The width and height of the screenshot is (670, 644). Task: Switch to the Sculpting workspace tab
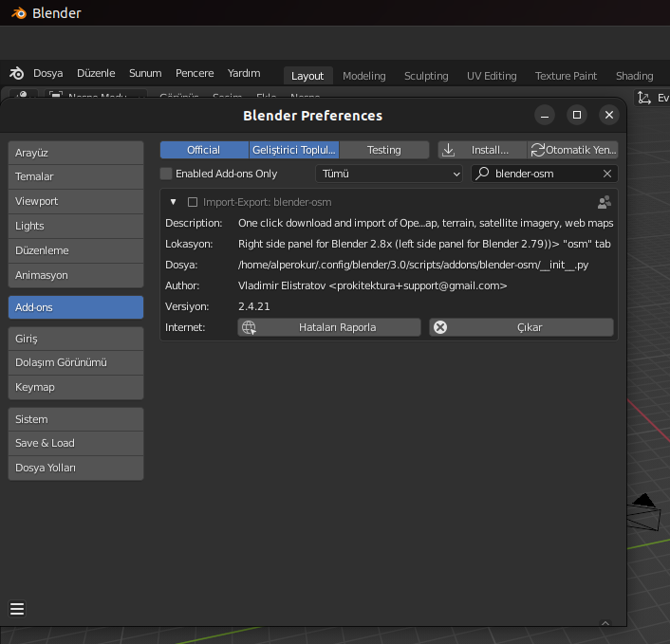coord(426,76)
